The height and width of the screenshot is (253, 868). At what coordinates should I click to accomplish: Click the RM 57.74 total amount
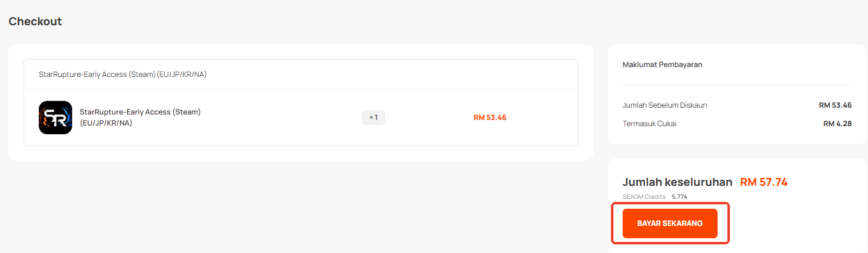[763, 182]
